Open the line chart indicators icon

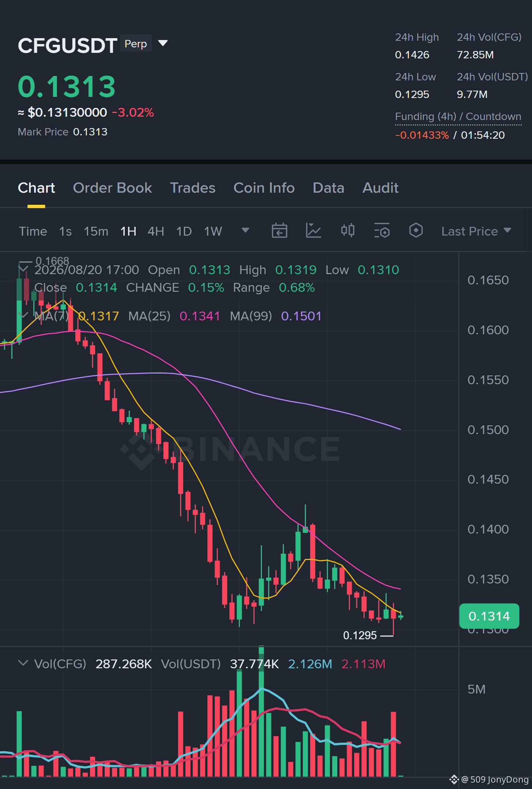coord(313,231)
